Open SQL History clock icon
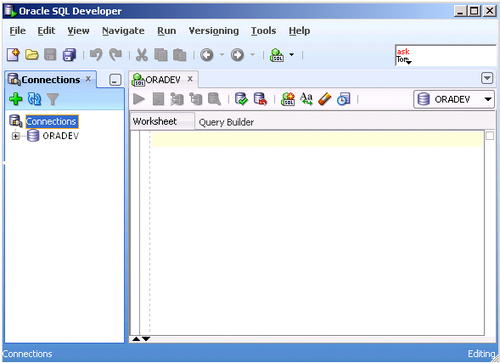 click(343, 99)
